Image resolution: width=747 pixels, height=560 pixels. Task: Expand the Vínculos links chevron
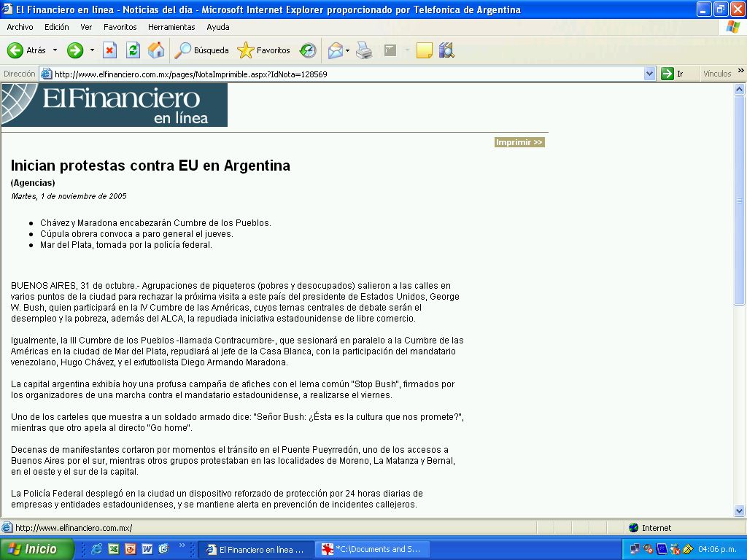point(740,71)
